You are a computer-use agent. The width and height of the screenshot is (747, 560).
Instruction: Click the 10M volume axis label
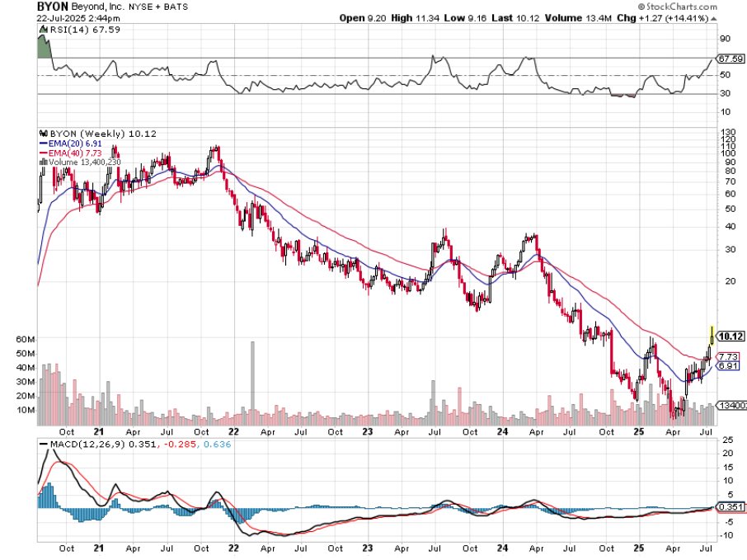26,411
